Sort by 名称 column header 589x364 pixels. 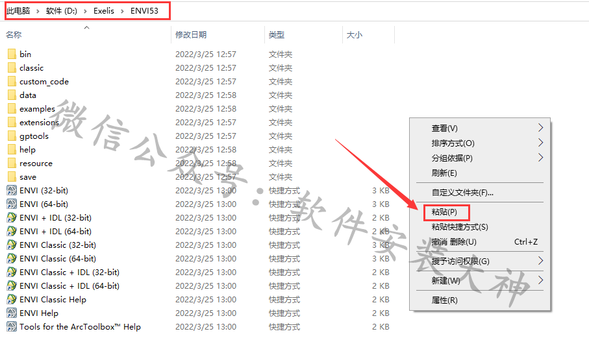[14, 35]
